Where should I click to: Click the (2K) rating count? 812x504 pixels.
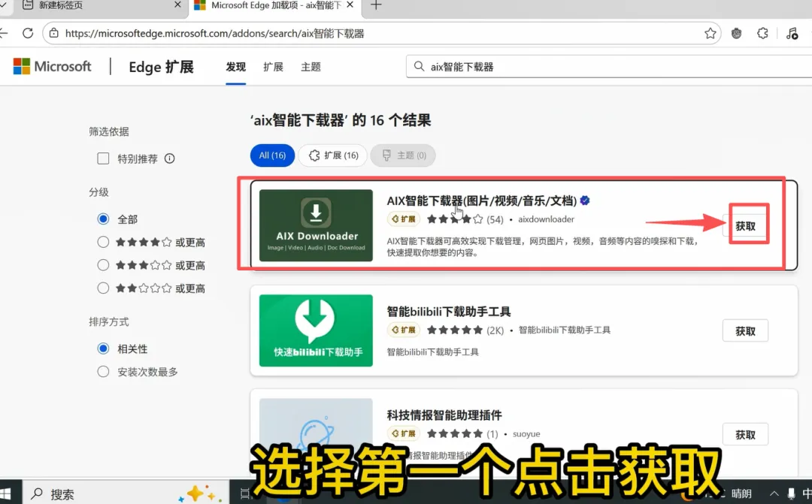click(x=495, y=330)
